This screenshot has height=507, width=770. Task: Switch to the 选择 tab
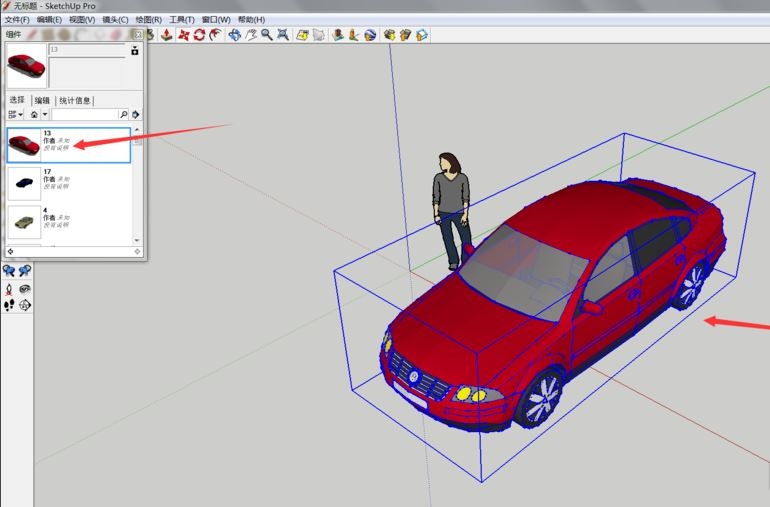pos(17,100)
